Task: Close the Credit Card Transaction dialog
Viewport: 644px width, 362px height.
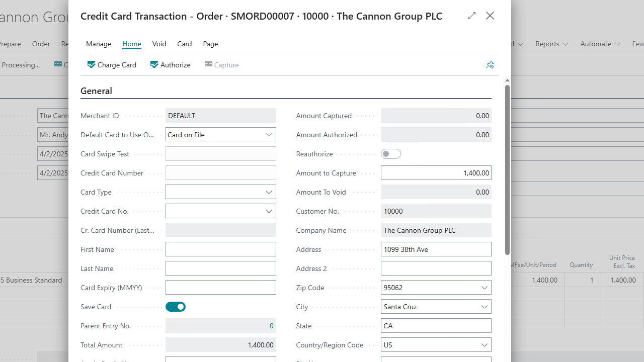Action: coord(490,16)
